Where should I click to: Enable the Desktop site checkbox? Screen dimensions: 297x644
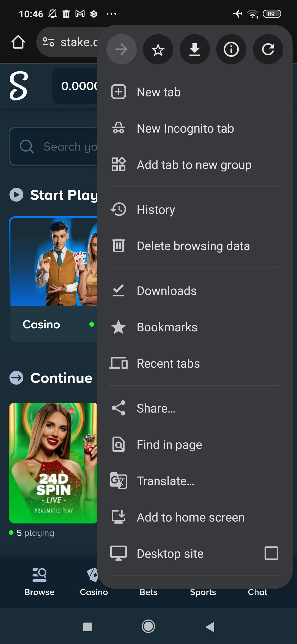(x=271, y=553)
